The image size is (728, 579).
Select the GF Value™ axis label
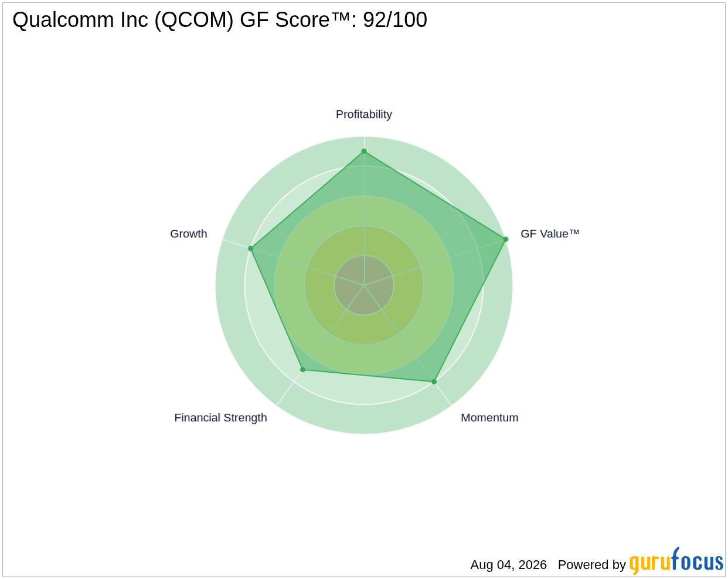coord(550,234)
